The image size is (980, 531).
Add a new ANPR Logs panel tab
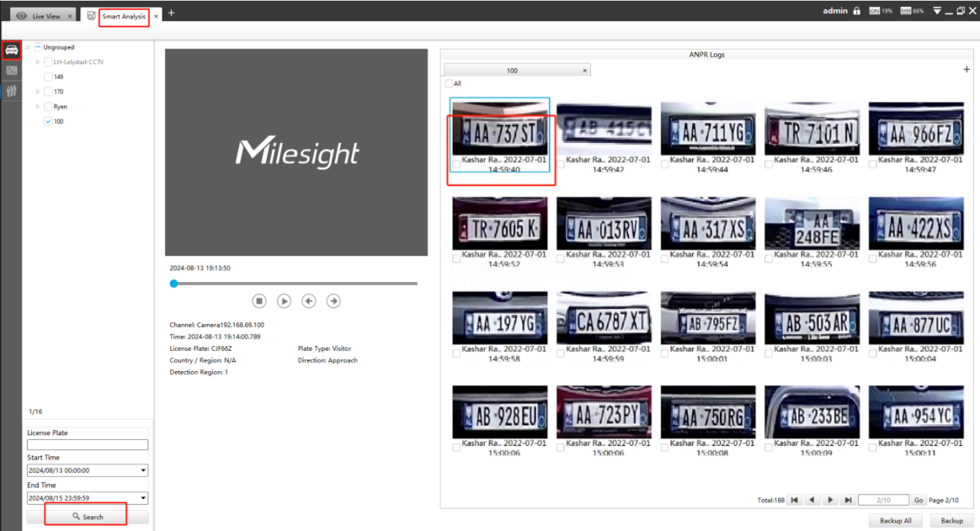point(966,70)
